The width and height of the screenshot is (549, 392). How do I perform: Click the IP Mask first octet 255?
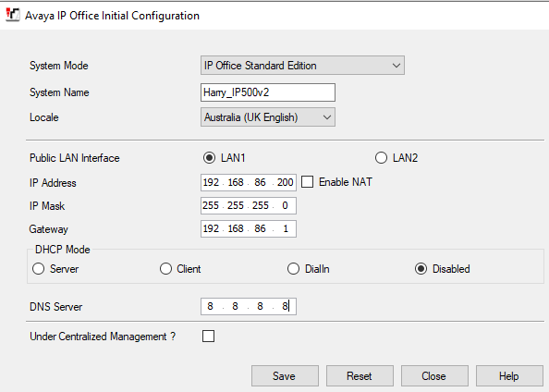click(x=211, y=205)
